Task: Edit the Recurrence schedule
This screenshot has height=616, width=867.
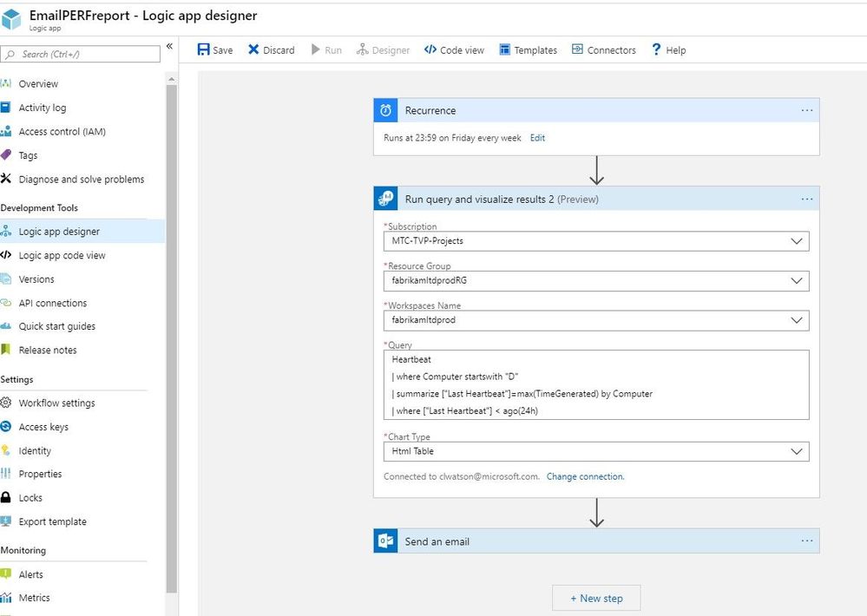Action: coord(537,137)
